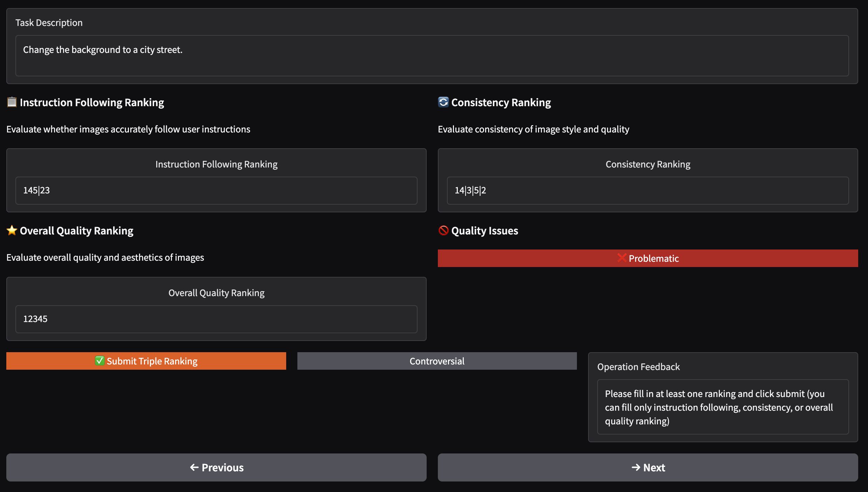The width and height of the screenshot is (868, 492).
Task: Submit the triple ranking
Action: pyautogui.click(x=146, y=361)
